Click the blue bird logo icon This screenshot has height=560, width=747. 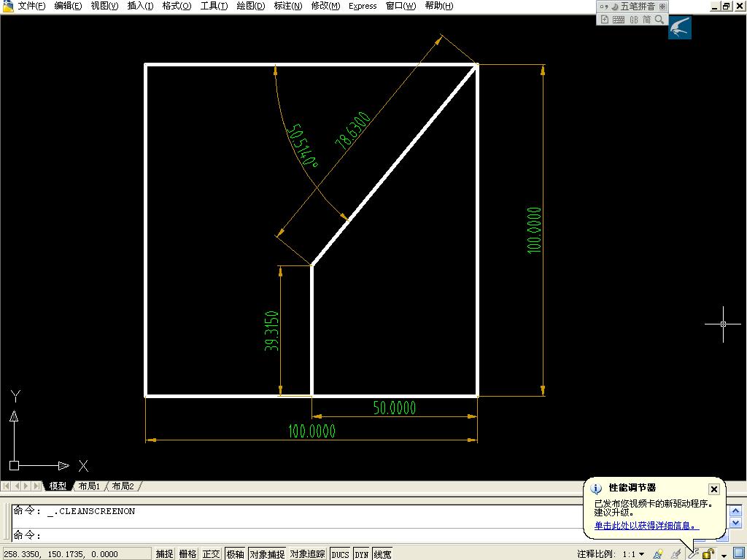(x=680, y=27)
